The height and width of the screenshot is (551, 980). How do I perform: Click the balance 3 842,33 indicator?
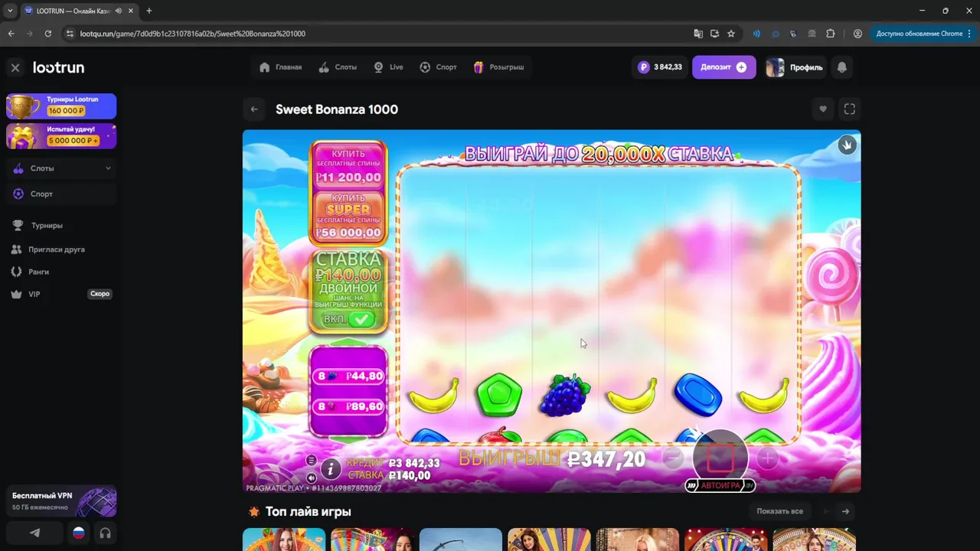coord(659,67)
